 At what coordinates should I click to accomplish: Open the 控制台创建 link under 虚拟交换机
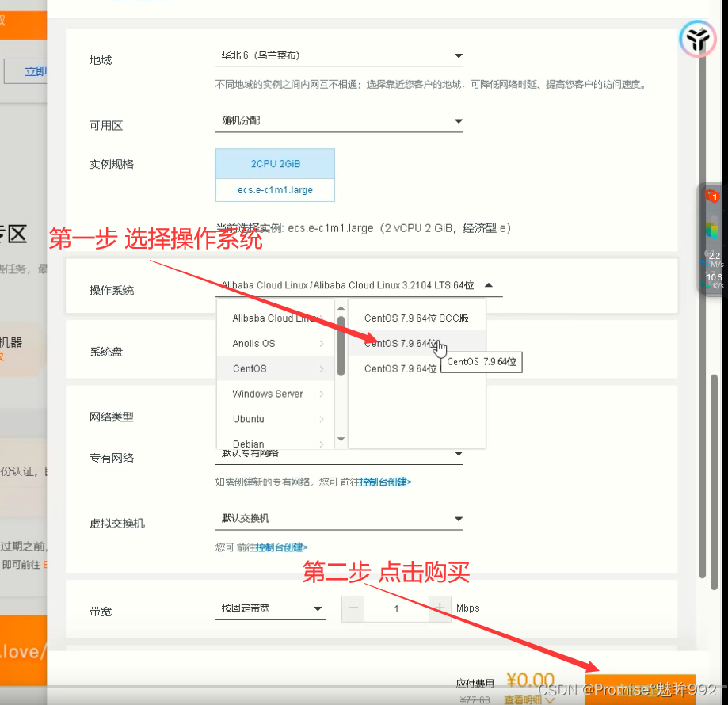pyautogui.click(x=281, y=547)
